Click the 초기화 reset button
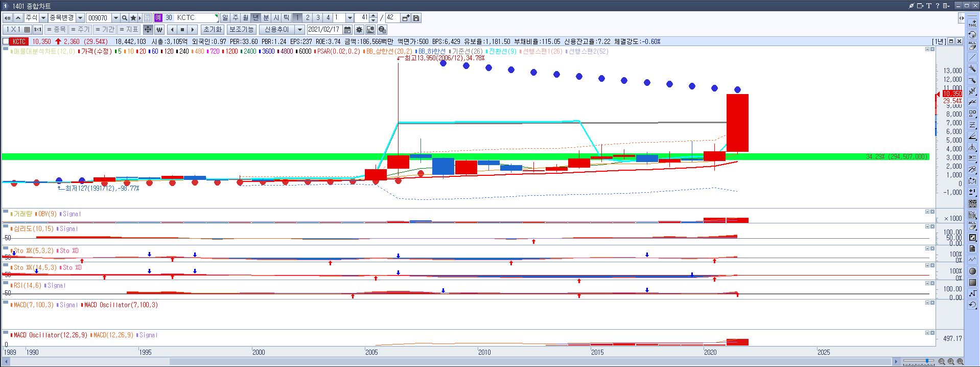Image resolution: width=980 pixels, height=367 pixels. pyautogui.click(x=212, y=30)
